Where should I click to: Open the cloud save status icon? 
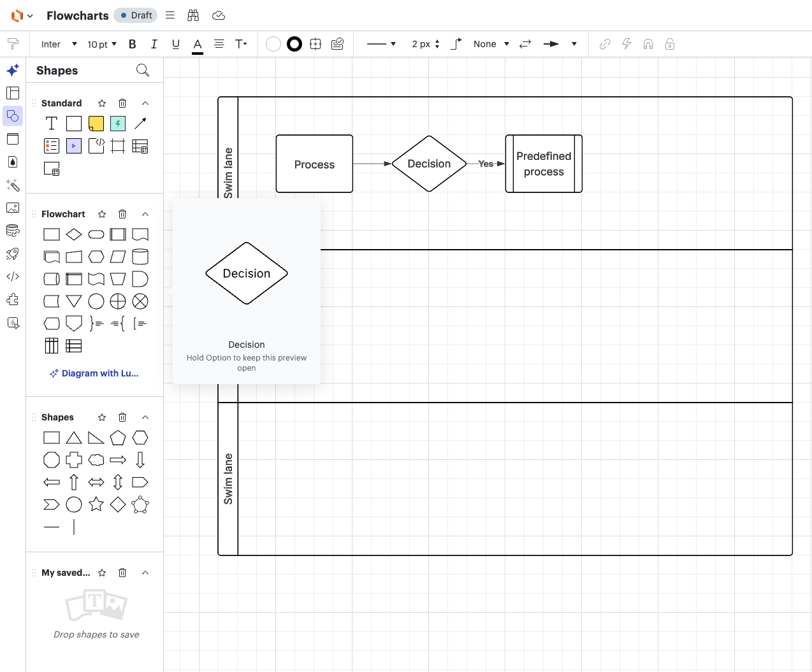[x=219, y=15]
